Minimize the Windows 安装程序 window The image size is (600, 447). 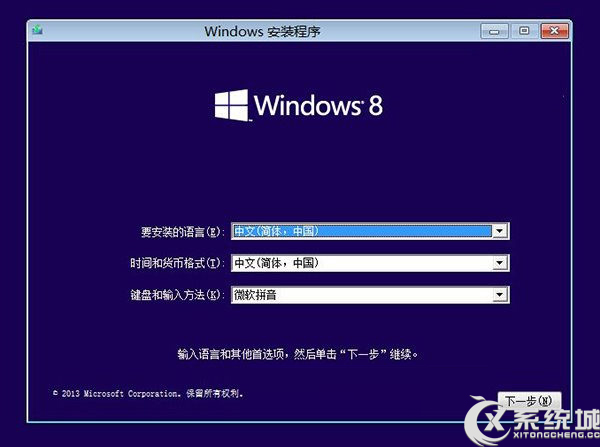tap(494, 31)
